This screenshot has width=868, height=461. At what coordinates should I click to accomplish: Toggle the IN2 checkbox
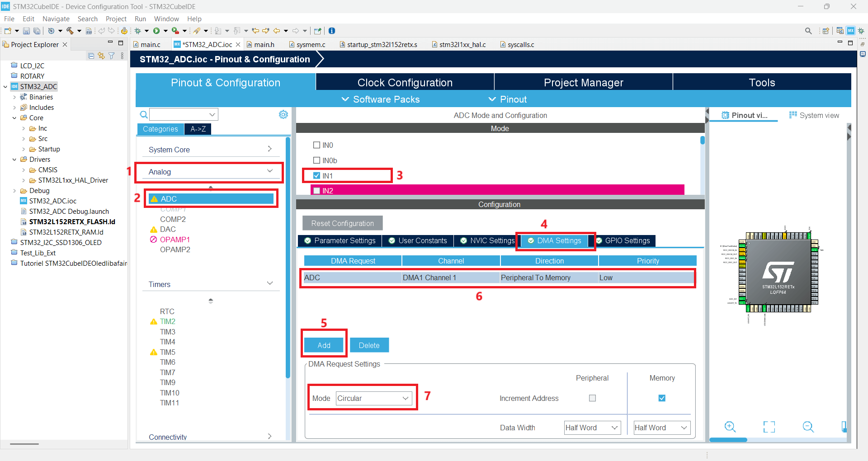[x=316, y=191]
